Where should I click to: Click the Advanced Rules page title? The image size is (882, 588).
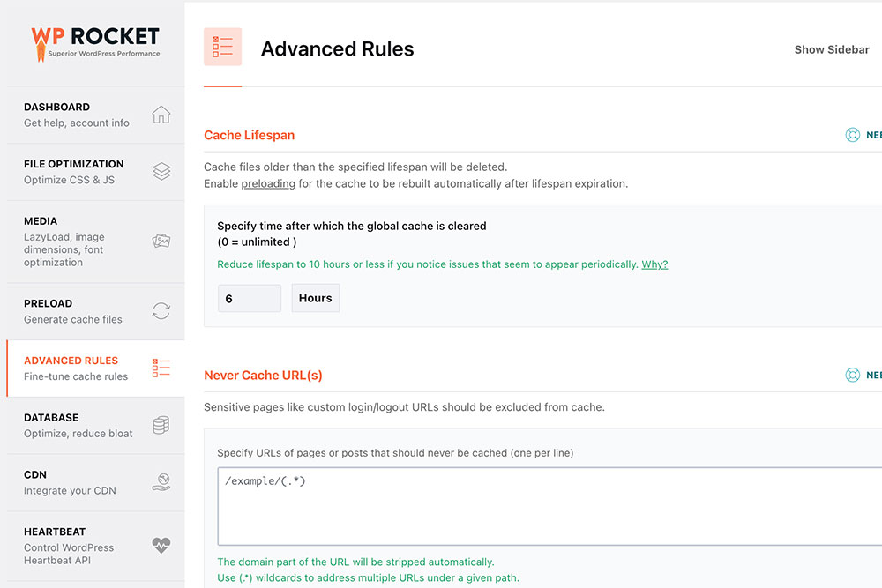337,48
